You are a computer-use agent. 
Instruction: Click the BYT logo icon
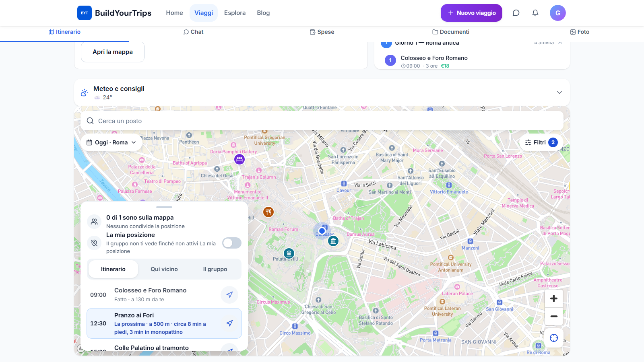point(85,13)
